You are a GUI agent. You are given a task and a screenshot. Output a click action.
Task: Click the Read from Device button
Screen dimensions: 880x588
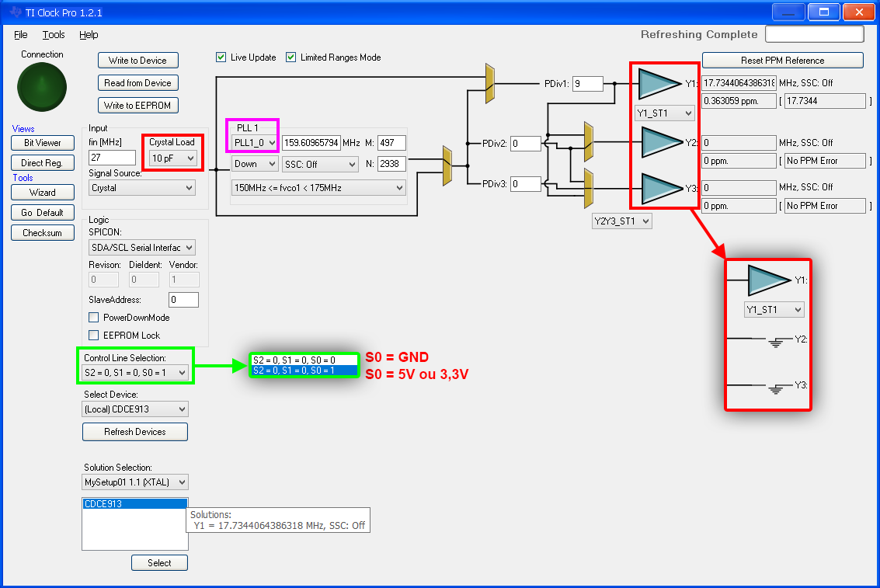point(138,83)
